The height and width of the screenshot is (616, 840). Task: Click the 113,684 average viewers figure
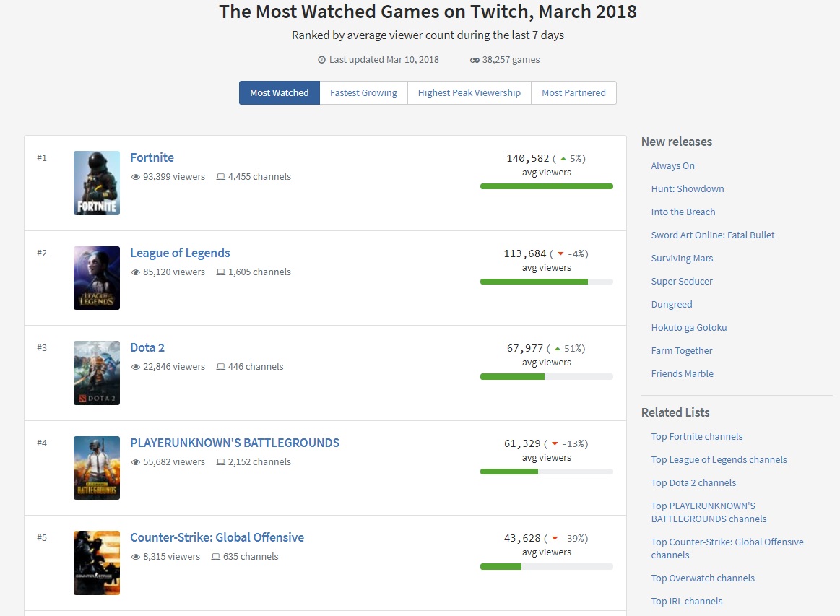click(x=525, y=254)
